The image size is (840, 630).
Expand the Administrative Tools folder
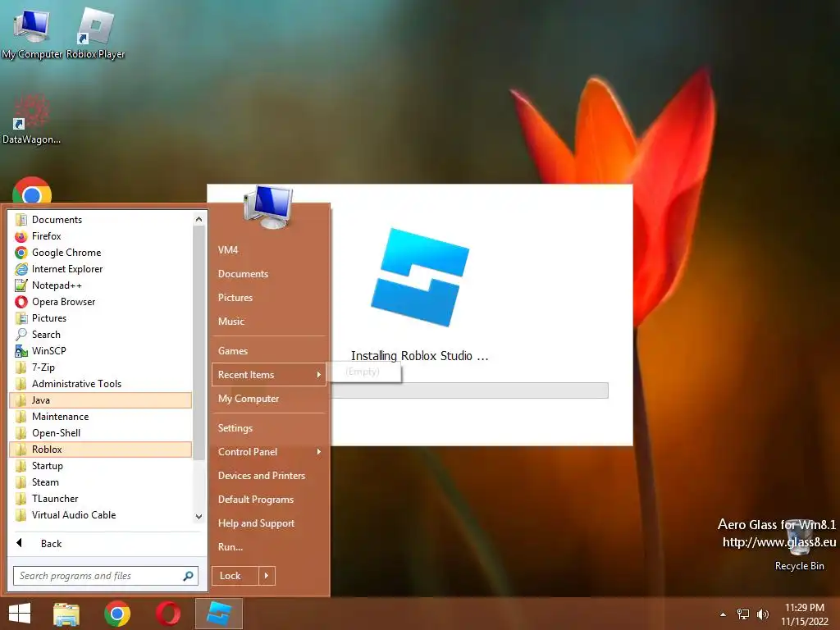point(101,384)
